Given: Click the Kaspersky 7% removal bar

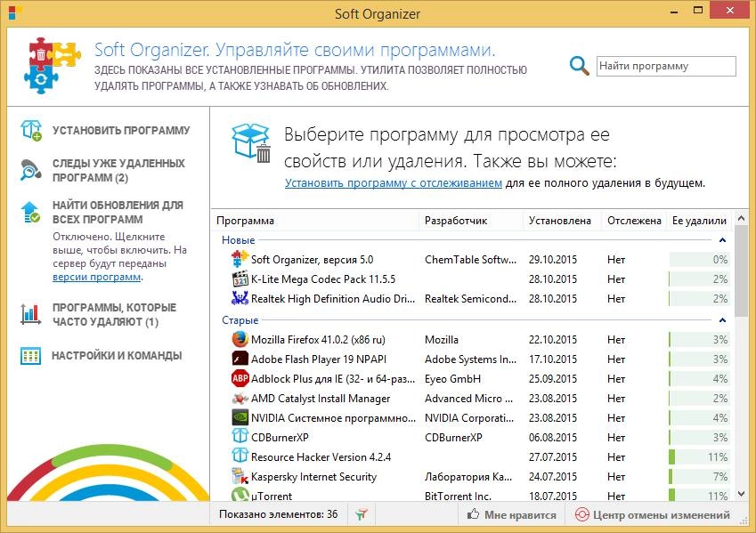Looking at the screenshot, I should click(699, 477).
